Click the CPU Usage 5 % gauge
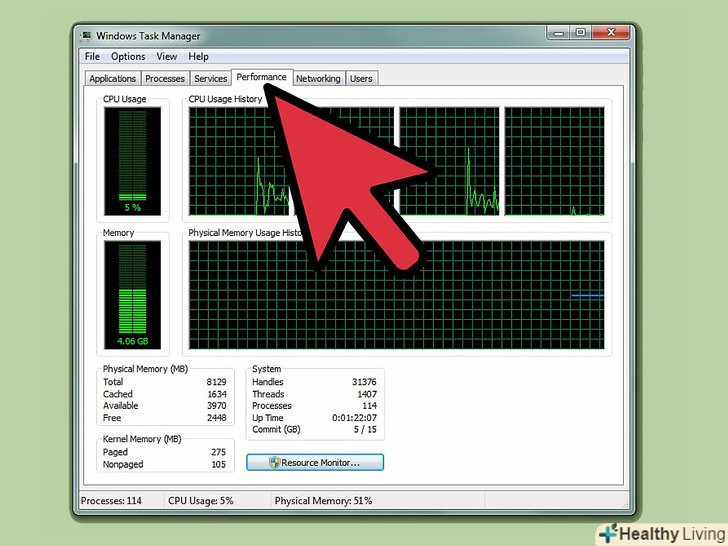The width and height of the screenshot is (728, 546). pos(132,161)
